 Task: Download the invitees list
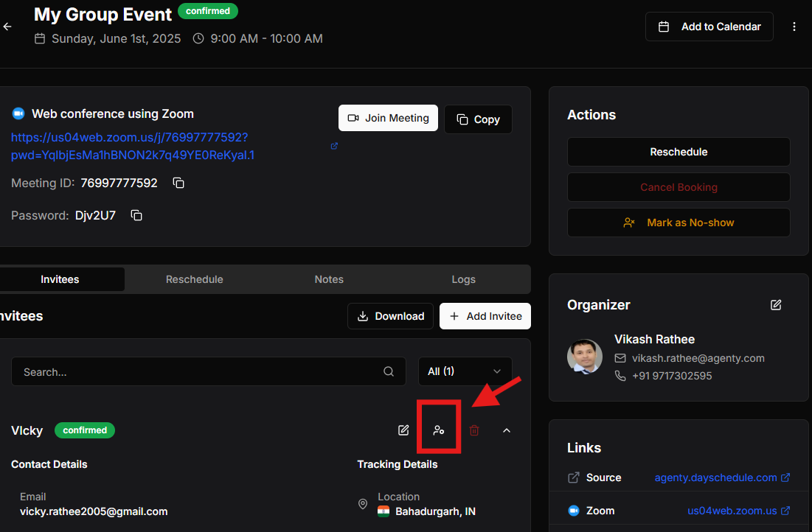[x=390, y=316]
